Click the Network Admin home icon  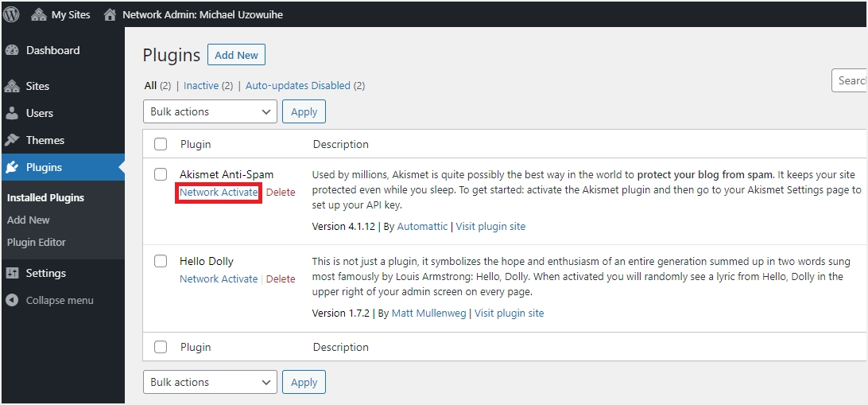[x=110, y=14]
